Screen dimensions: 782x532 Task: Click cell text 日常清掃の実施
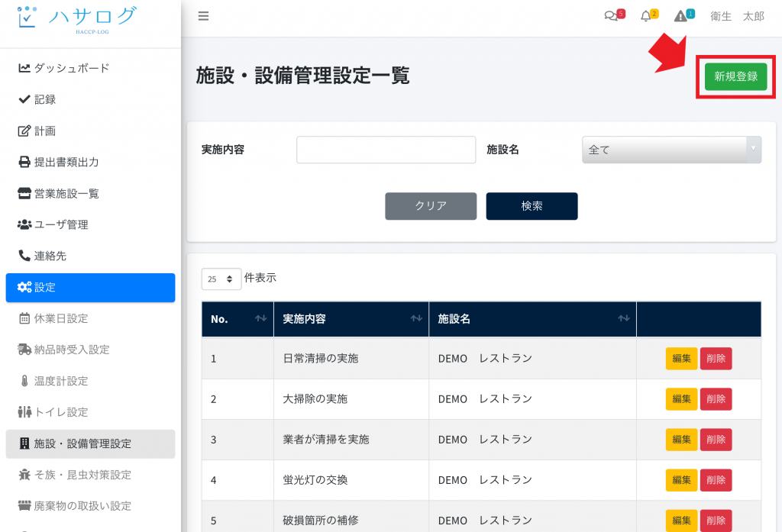[321, 359]
